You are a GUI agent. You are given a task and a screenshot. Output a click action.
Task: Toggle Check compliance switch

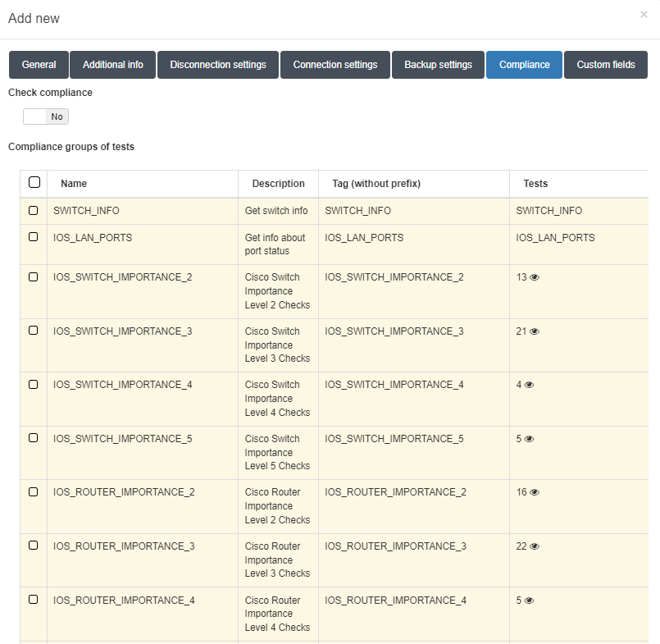(46, 116)
